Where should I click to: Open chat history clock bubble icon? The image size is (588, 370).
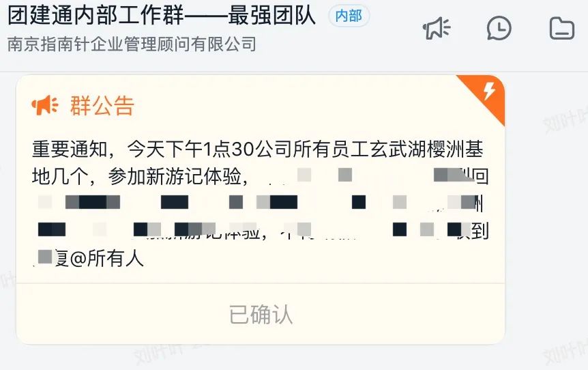point(499,28)
